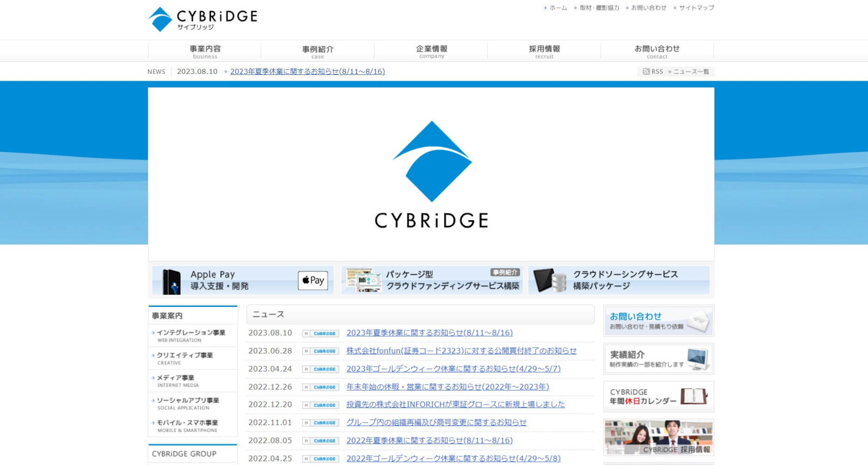Open the 事例紹介 case menu

318,51
